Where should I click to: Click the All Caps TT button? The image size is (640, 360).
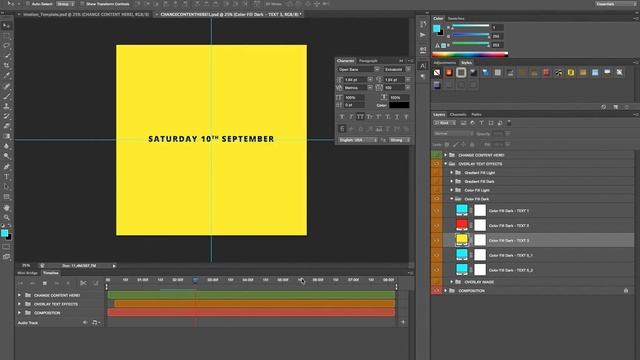[360, 117]
